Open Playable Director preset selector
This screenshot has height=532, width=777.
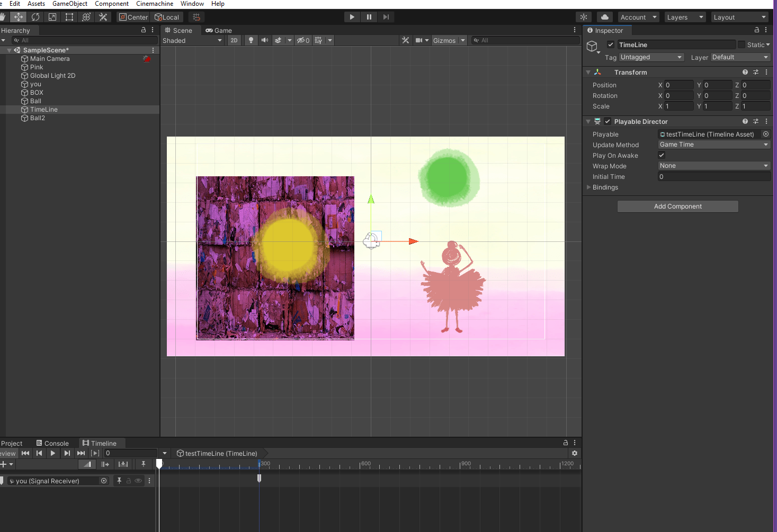[x=756, y=121]
